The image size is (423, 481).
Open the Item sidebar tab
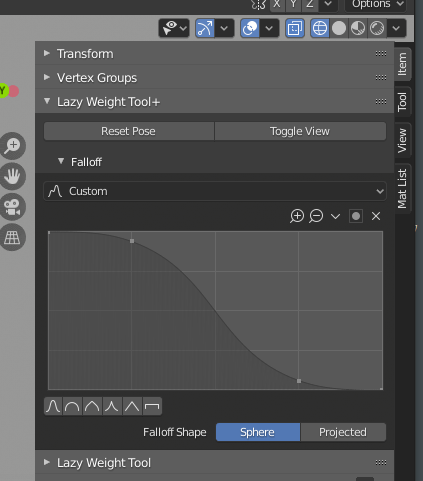coord(403,64)
